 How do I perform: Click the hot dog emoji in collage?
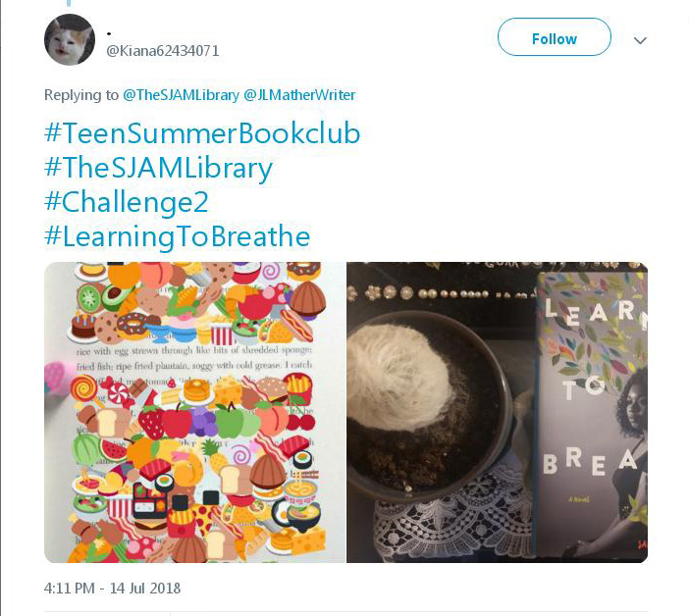point(296,326)
